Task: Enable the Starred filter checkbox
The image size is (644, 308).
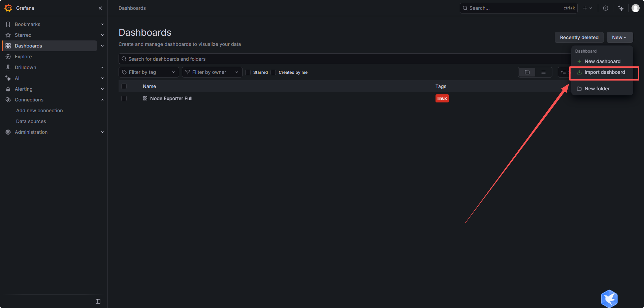Action: pyautogui.click(x=248, y=72)
